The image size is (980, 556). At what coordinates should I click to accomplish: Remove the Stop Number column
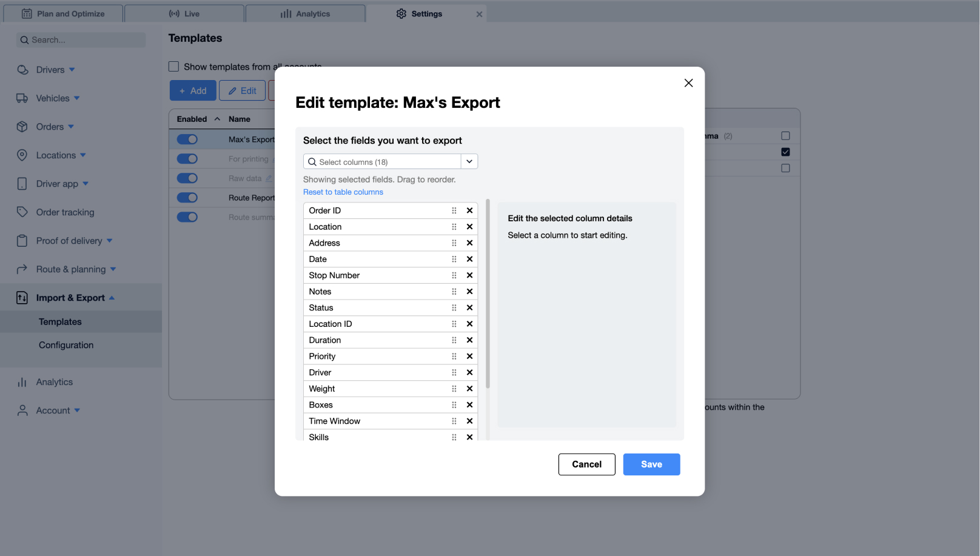coord(469,275)
